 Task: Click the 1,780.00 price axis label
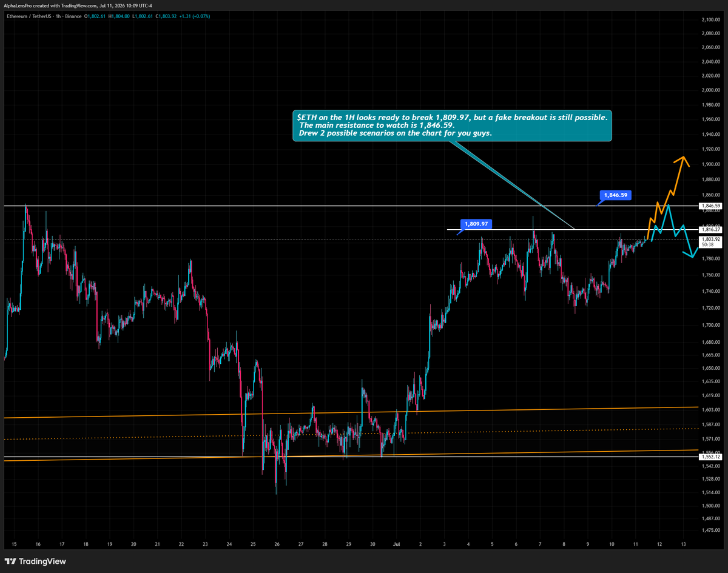tap(710, 259)
